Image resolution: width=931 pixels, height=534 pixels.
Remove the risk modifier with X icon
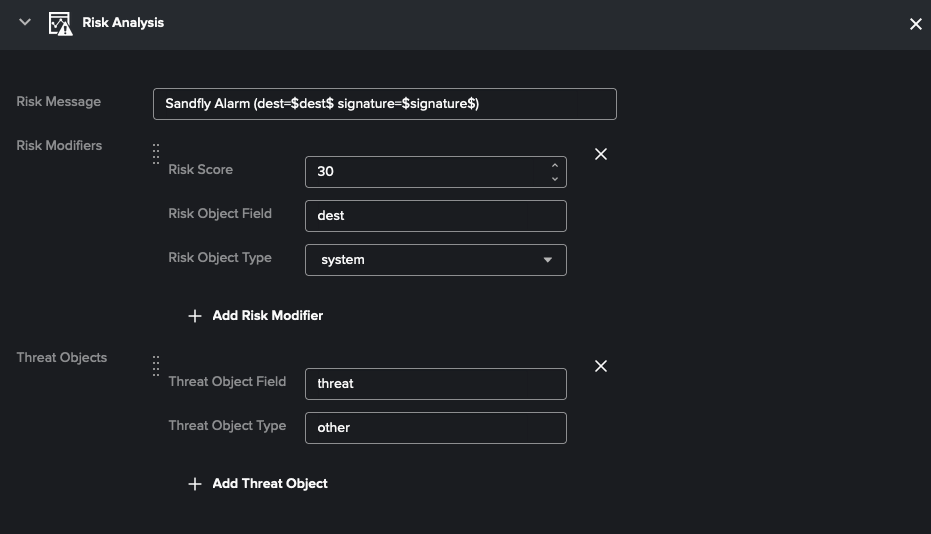click(x=601, y=154)
